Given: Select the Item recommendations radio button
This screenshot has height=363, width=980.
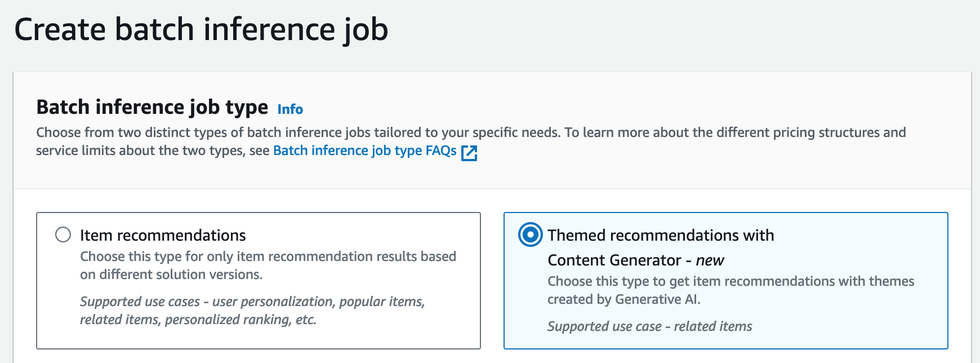Looking at the screenshot, I should (63, 234).
